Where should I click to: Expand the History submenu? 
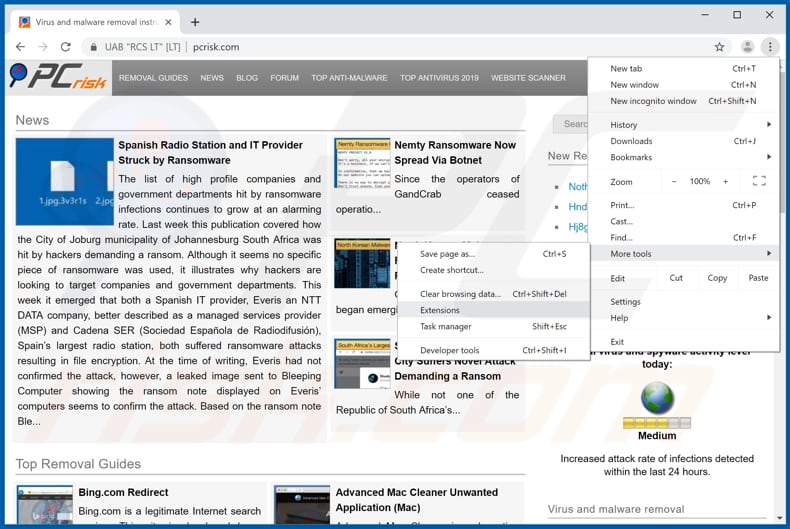[684, 125]
